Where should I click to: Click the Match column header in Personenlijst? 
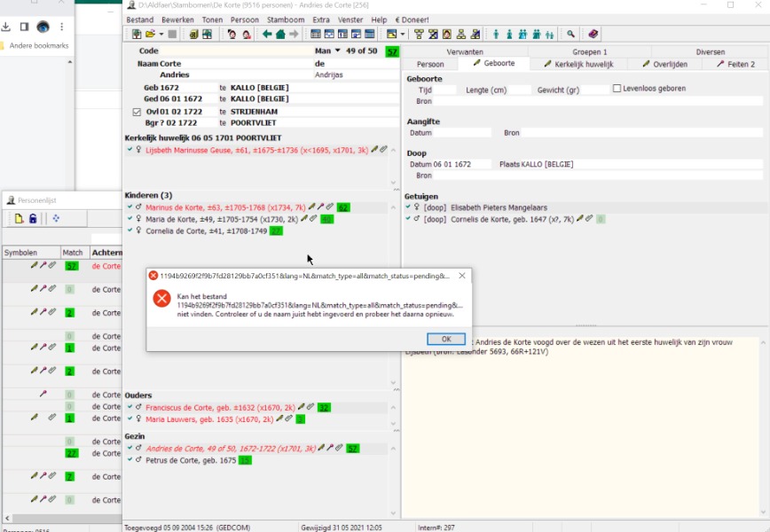click(x=73, y=253)
